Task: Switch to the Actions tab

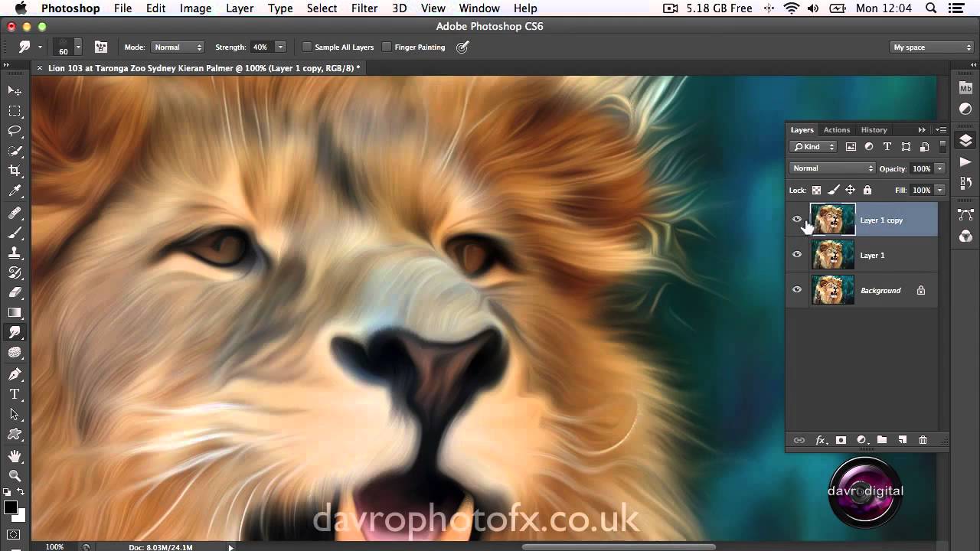Action: pyautogui.click(x=837, y=130)
